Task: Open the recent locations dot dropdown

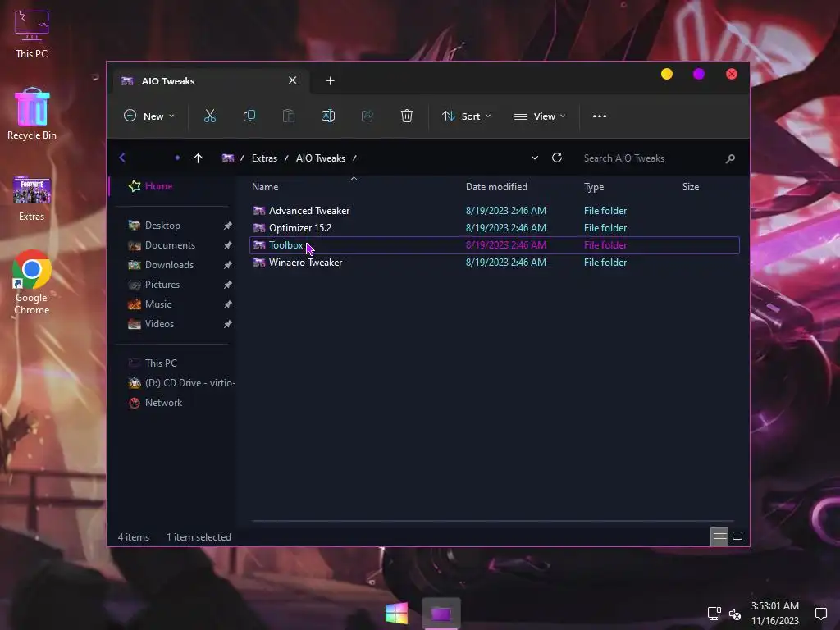Action: [x=177, y=157]
